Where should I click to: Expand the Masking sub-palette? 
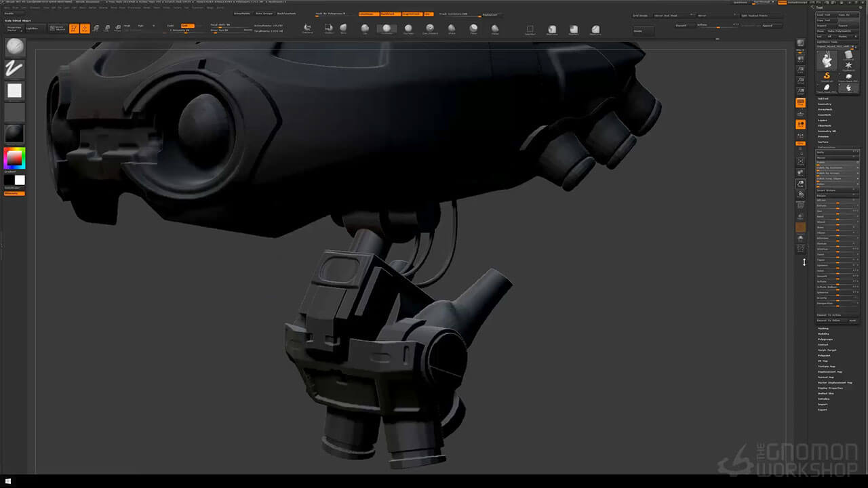(823, 329)
